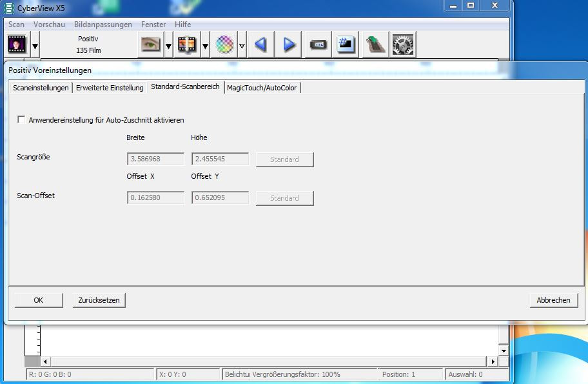The image size is (588, 384).
Task: Expand the film strip Scan dropdown arrow
Action: click(x=205, y=46)
